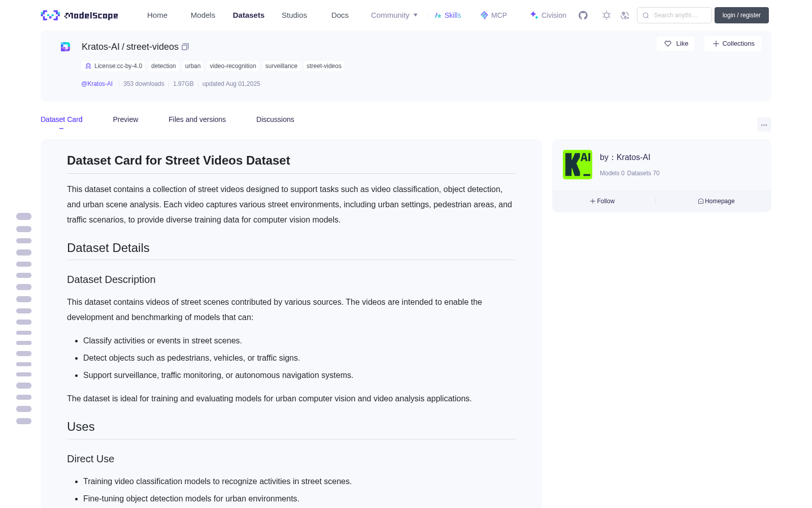This screenshot has width=812, height=508.
Task: Click the bullet 'Detect objects such as pedestrians'
Action: [191, 358]
